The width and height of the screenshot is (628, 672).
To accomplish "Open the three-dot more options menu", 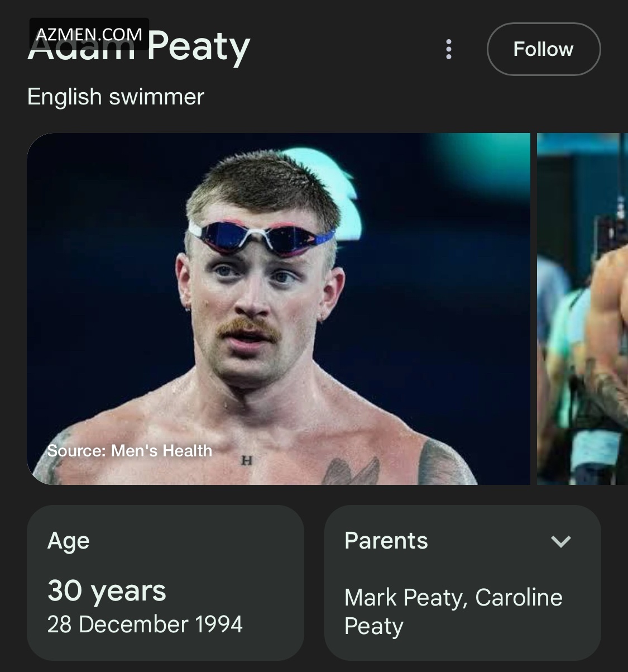I will click(x=449, y=49).
